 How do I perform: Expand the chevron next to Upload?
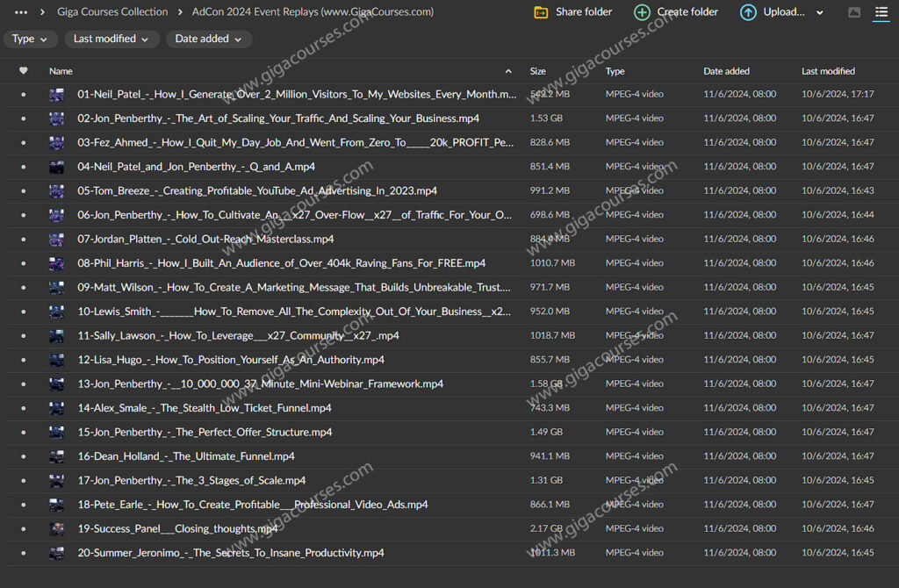click(820, 12)
